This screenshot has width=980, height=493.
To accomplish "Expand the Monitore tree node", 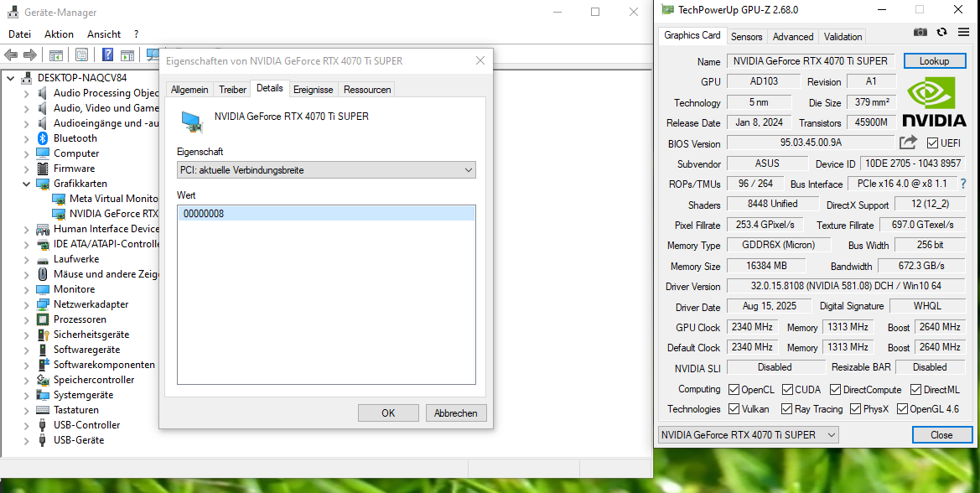I will tap(26, 289).
